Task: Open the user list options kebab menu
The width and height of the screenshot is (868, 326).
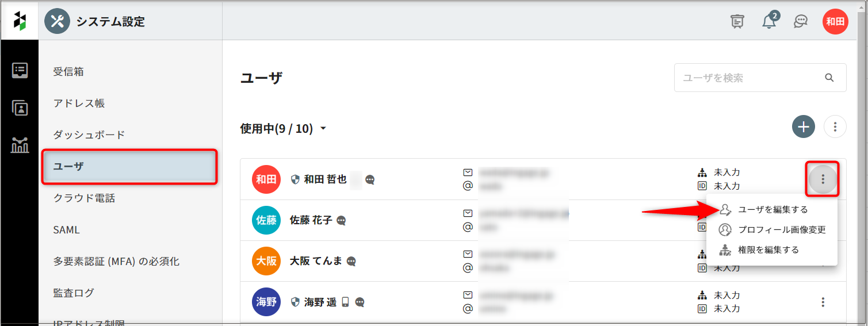Action: 835,126
